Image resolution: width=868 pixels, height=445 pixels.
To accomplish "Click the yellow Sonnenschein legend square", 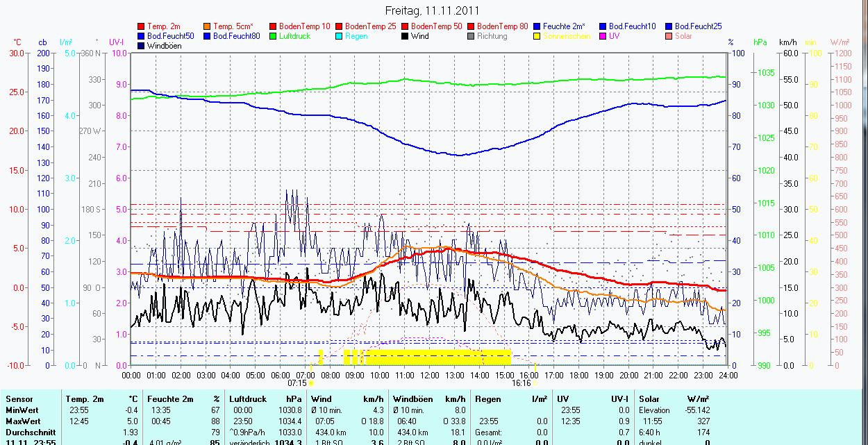I will click(537, 36).
